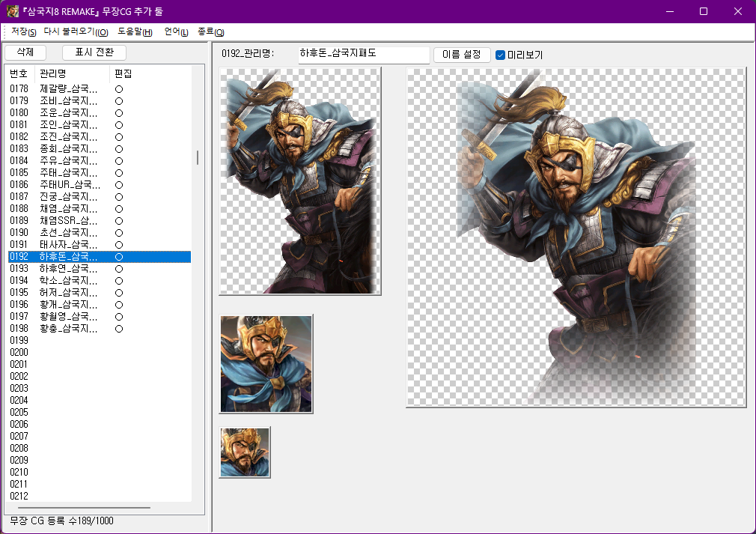Click the 편집 column header

[124, 73]
